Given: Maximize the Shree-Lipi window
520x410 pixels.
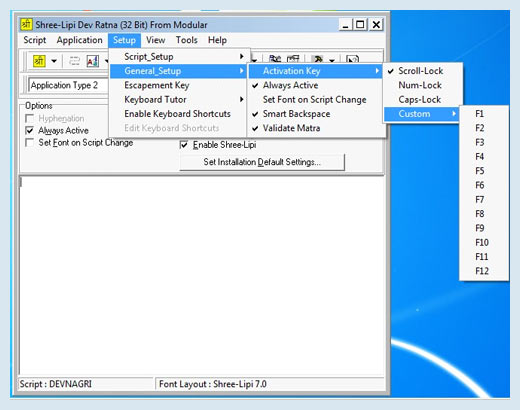Looking at the screenshot, I should (360, 25).
